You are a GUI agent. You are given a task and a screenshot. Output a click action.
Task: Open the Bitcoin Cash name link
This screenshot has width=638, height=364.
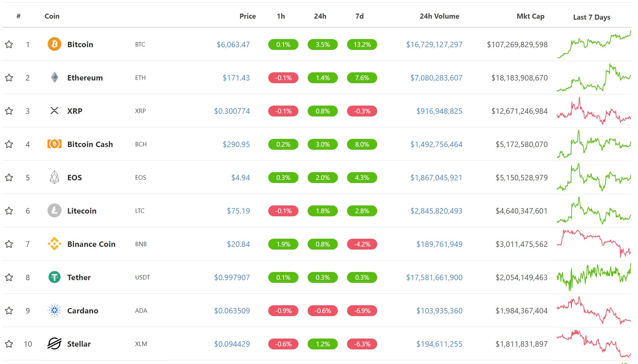[90, 144]
